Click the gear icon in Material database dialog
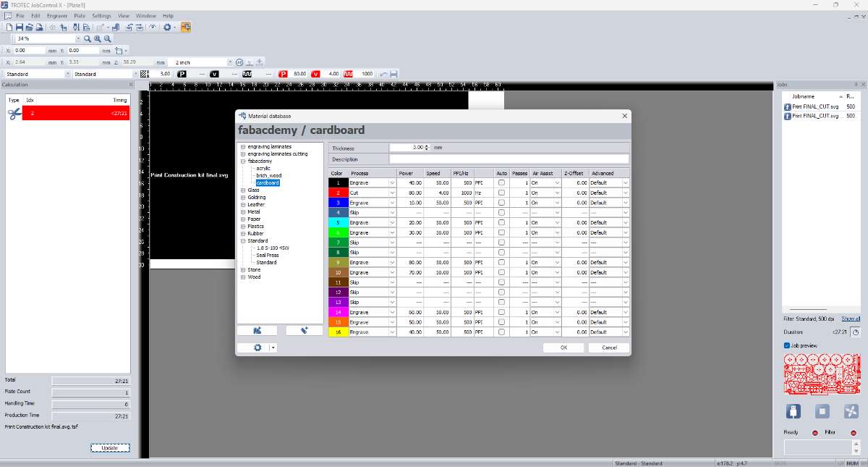The image size is (868, 467). 258,348
